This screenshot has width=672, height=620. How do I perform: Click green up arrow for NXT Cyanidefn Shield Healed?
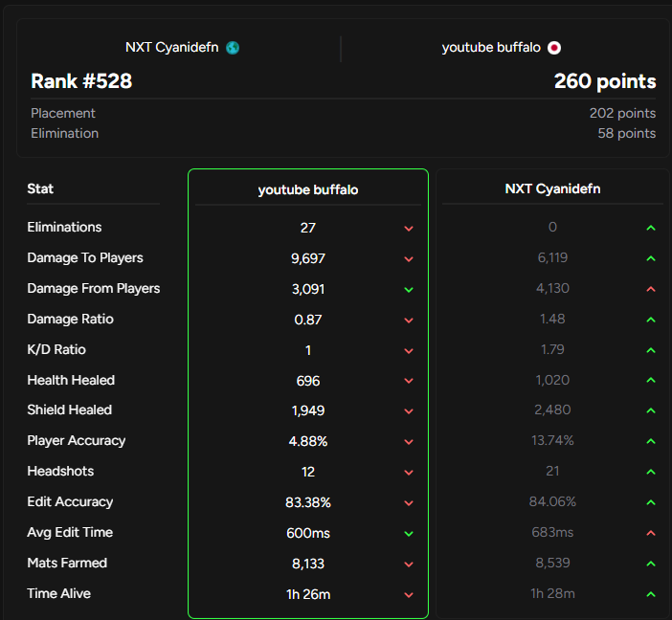[651, 410]
